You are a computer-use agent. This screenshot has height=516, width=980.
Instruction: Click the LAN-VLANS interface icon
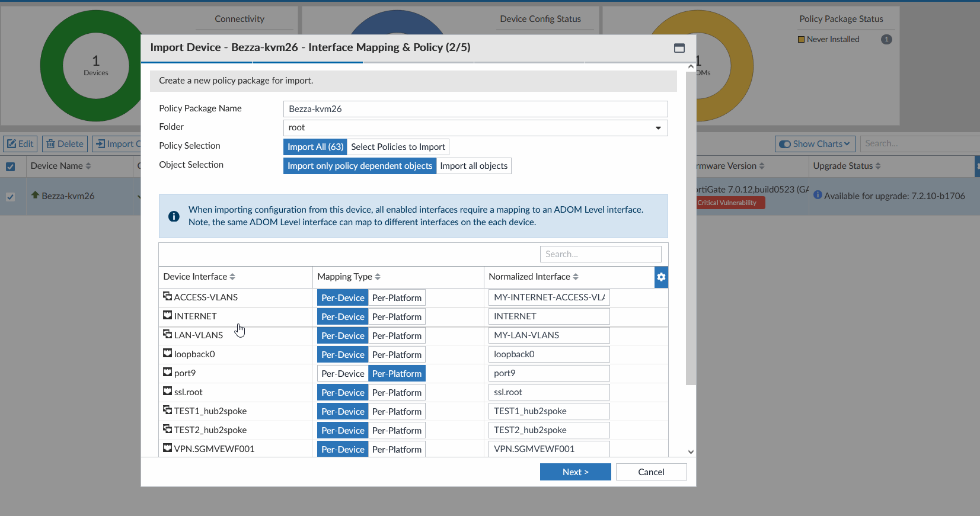[x=168, y=334]
